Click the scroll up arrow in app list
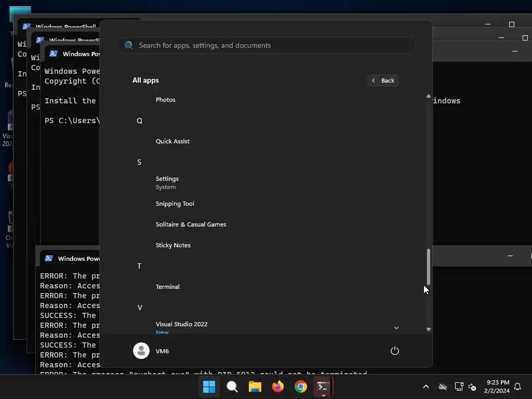This screenshot has height=399, width=532. click(428, 96)
